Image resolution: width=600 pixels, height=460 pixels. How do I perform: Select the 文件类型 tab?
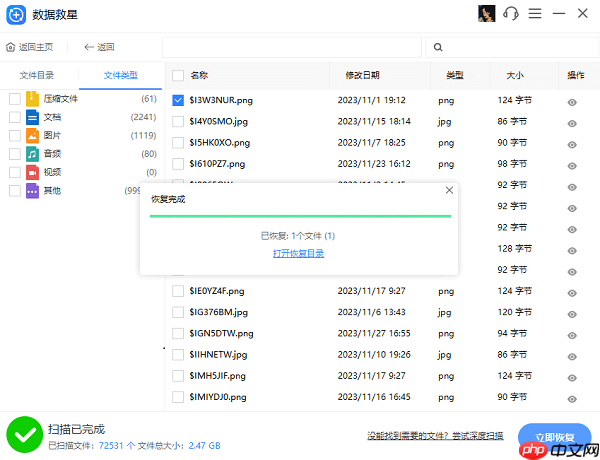click(121, 75)
